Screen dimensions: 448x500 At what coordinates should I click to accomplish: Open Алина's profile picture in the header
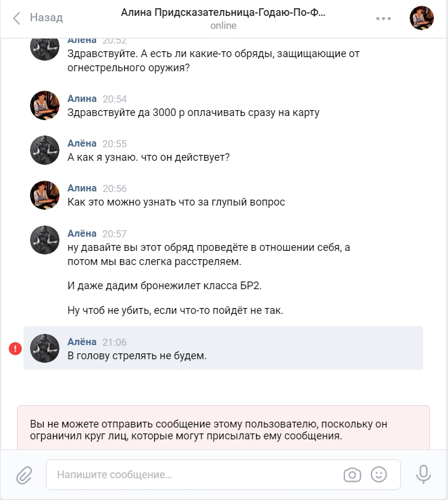pyautogui.click(x=422, y=18)
